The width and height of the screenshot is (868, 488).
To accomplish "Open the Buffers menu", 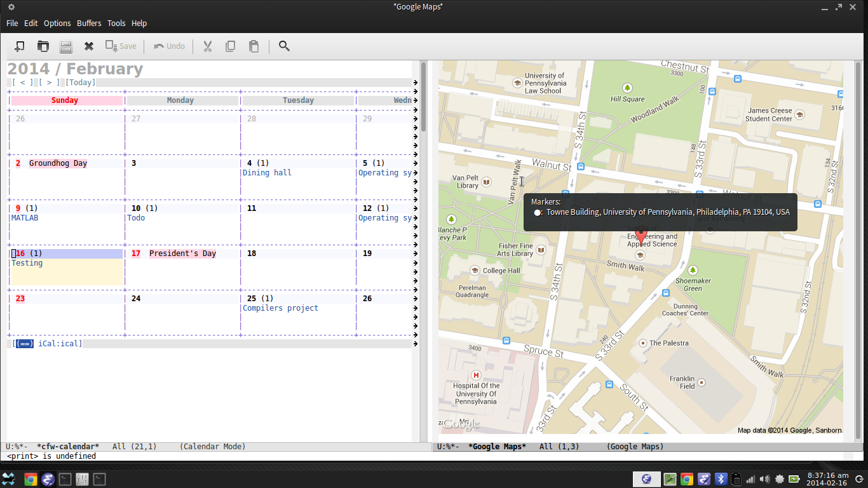I will click(89, 23).
